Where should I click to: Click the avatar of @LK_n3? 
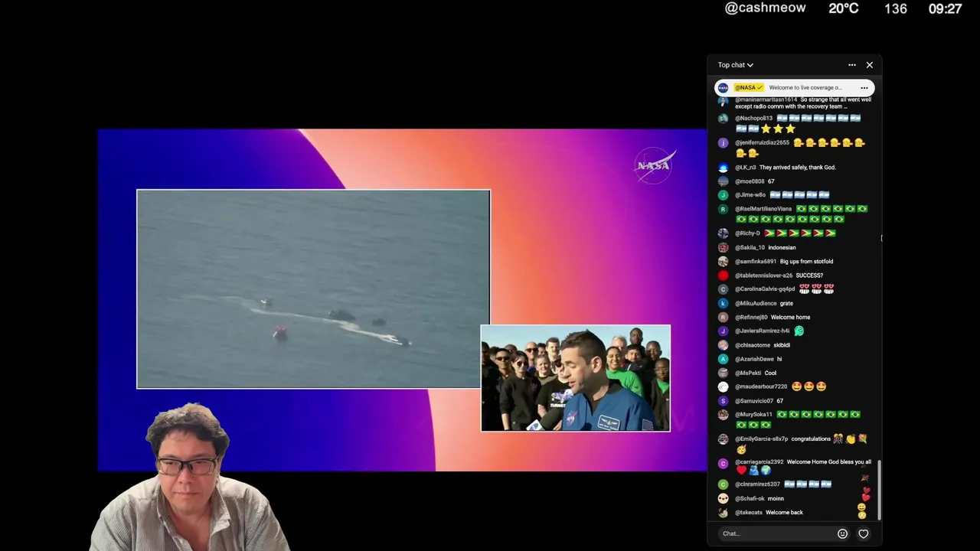click(x=723, y=168)
